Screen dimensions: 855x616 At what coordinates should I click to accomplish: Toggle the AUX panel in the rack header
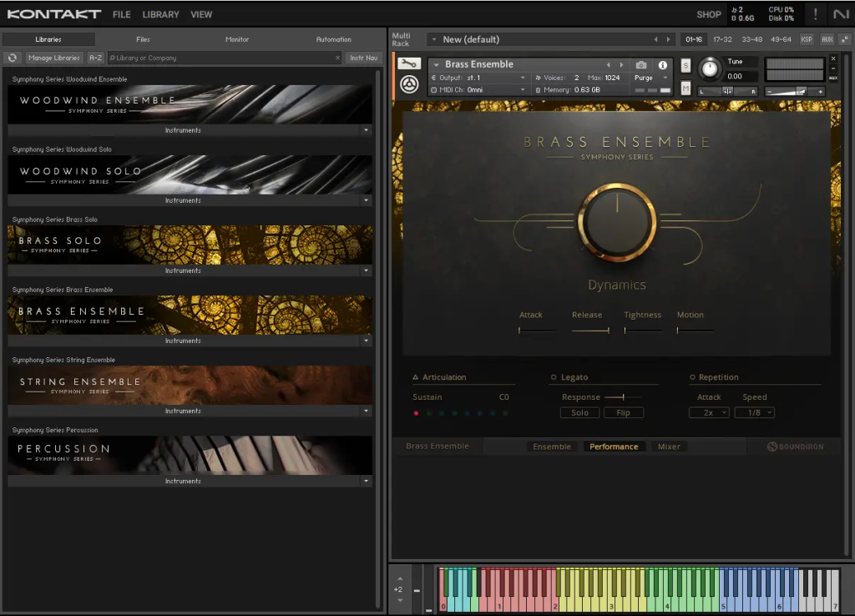(x=827, y=39)
